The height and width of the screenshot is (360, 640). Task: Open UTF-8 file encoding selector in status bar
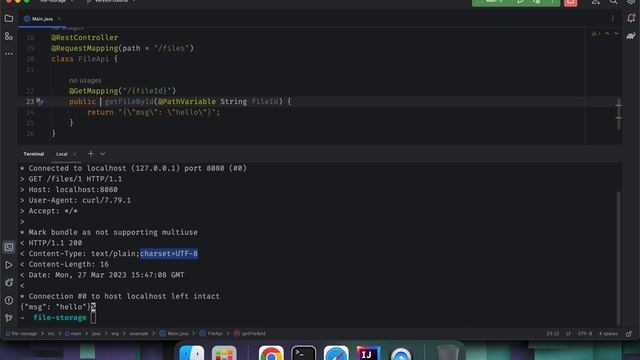coord(584,333)
